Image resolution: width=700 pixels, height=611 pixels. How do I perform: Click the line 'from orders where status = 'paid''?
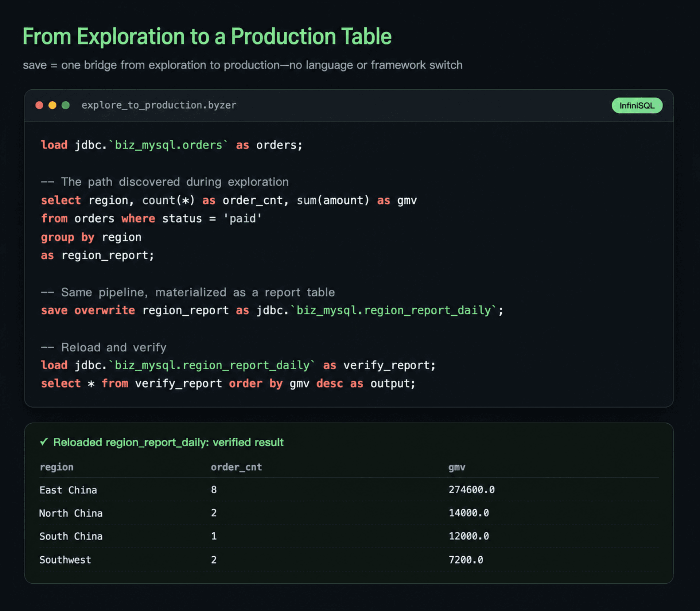[151, 218]
